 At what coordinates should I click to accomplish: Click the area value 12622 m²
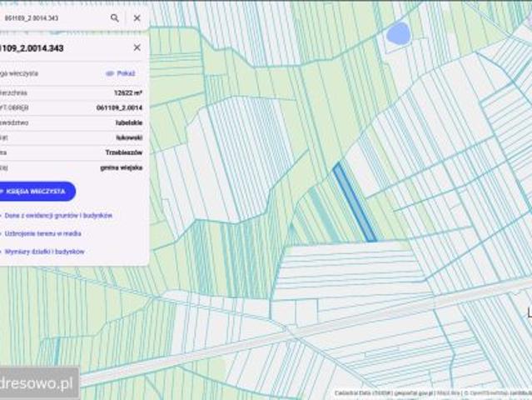pyautogui.click(x=128, y=92)
